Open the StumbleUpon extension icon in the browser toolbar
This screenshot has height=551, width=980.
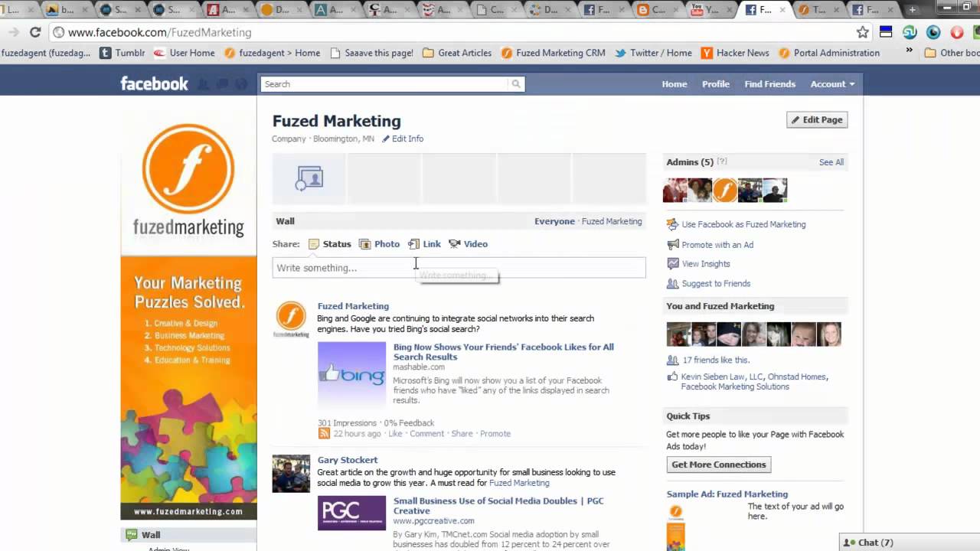tap(910, 32)
